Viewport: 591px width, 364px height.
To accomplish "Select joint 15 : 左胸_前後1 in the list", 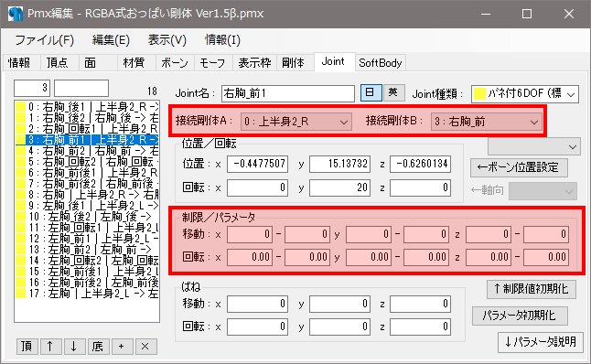I will [x=87, y=272].
